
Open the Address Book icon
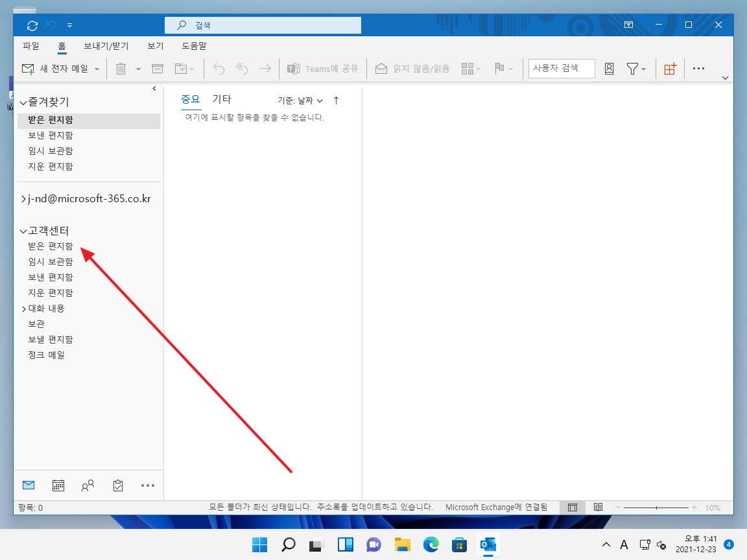609,69
